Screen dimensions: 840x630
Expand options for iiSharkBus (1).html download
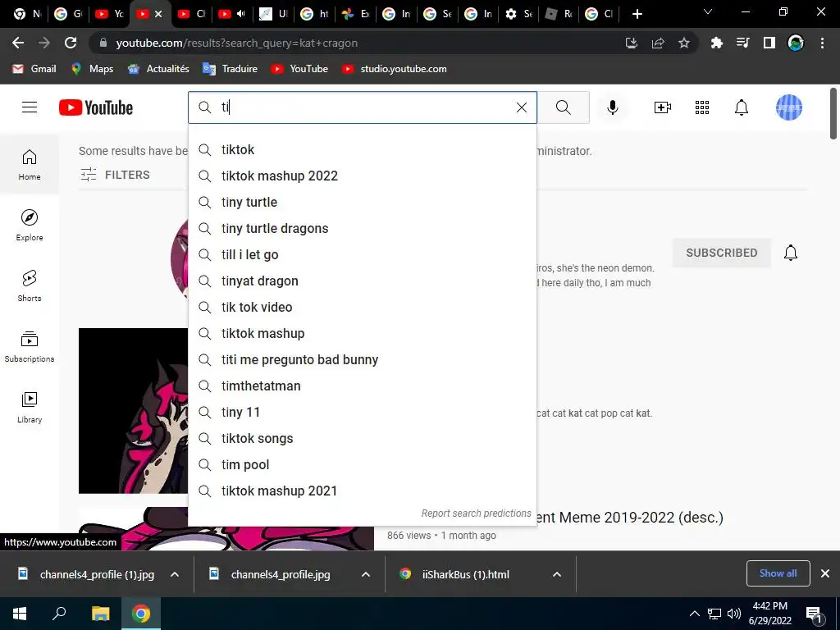pyautogui.click(x=557, y=574)
